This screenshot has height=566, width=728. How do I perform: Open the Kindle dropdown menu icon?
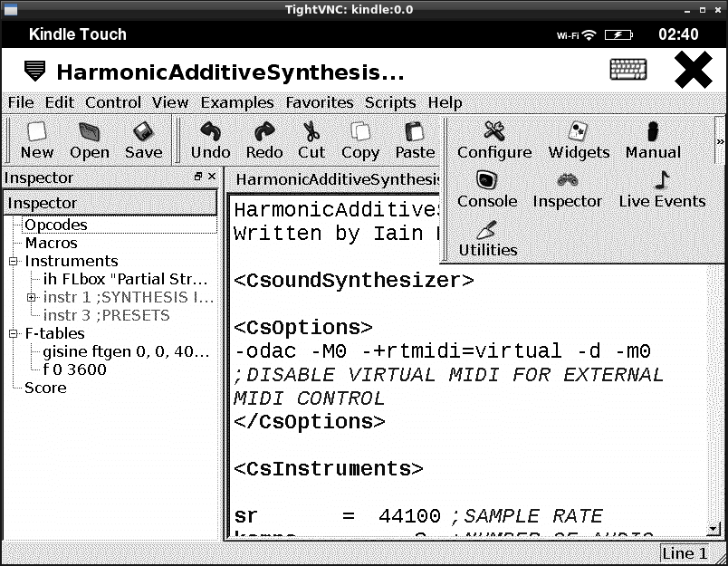[34, 71]
